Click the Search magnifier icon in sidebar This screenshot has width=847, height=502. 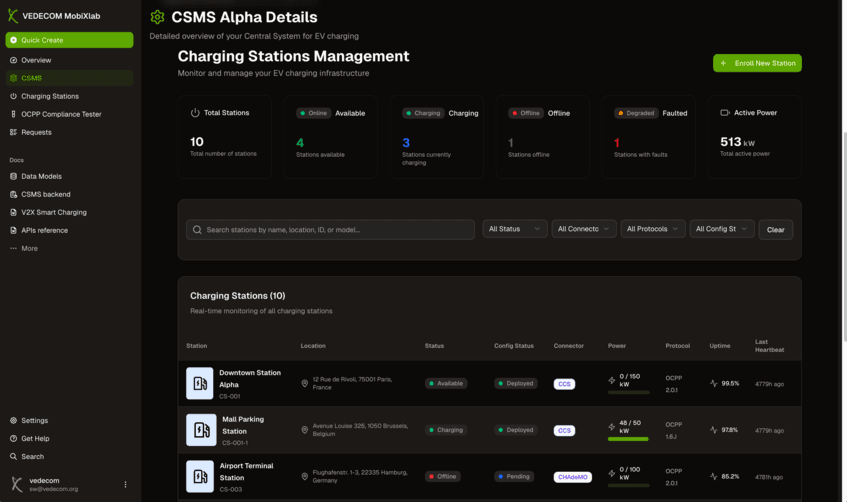[14, 457]
